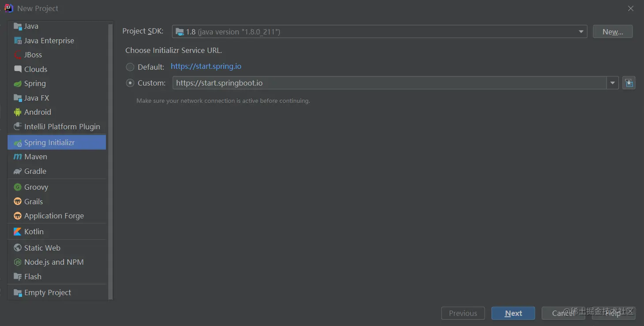Select Node.js and NPM label

(x=54, y=262)
